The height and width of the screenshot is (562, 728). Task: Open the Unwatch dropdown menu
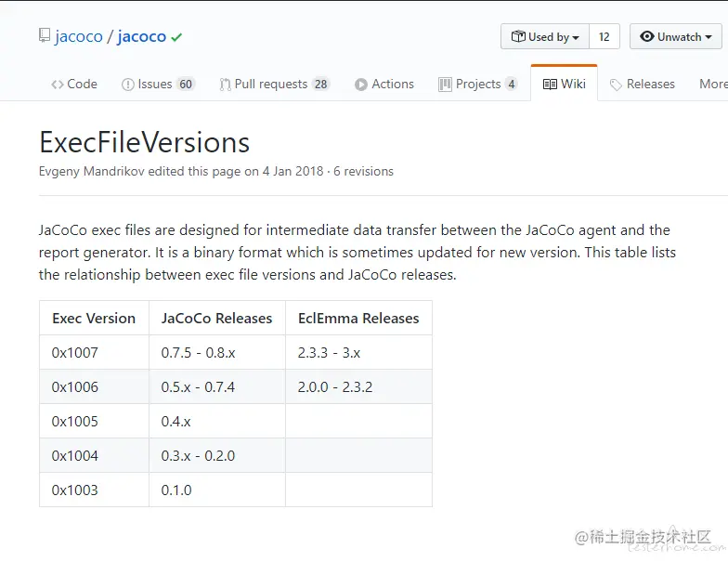point(676,36)
